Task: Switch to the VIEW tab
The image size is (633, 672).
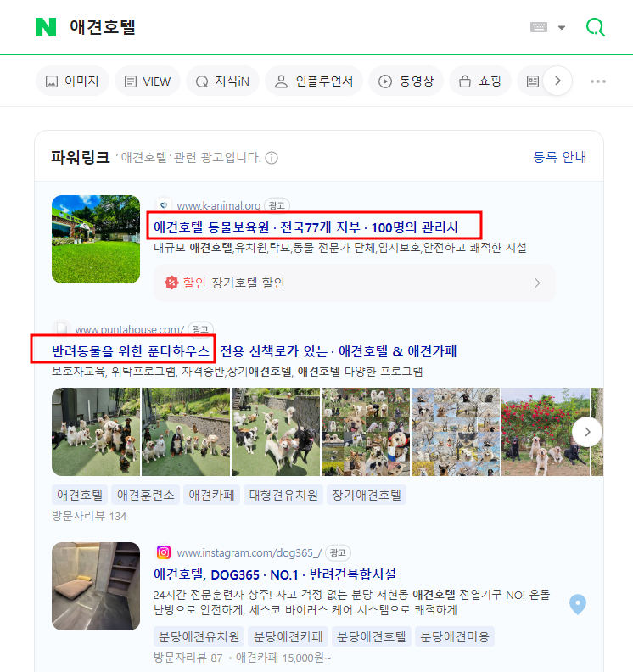Action: [148, 81]
